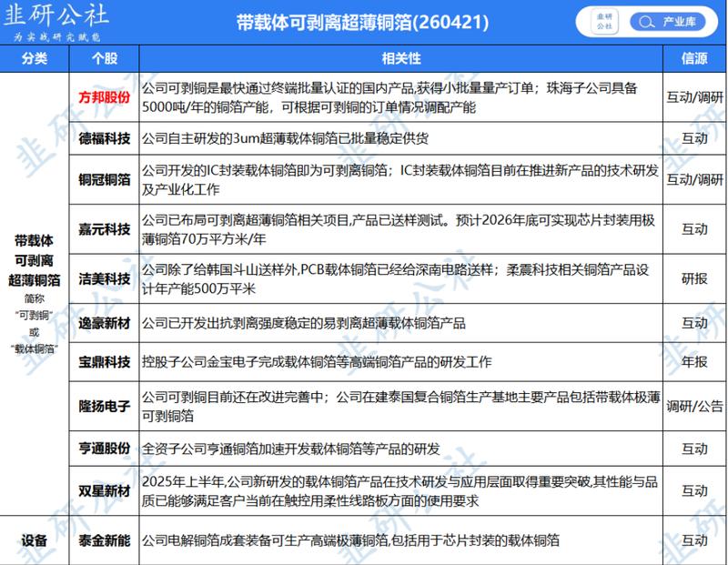
Task: Click the 双星新材 stock name
Action: 105,490
